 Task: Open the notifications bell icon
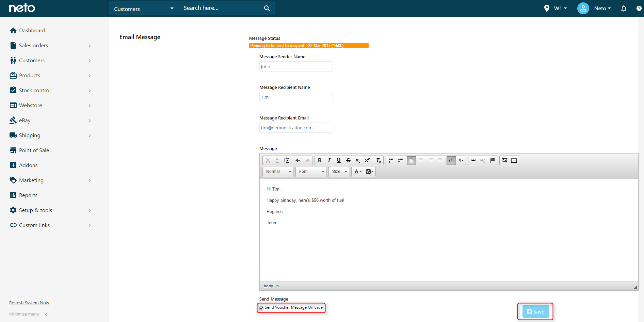tap(624, 8)
